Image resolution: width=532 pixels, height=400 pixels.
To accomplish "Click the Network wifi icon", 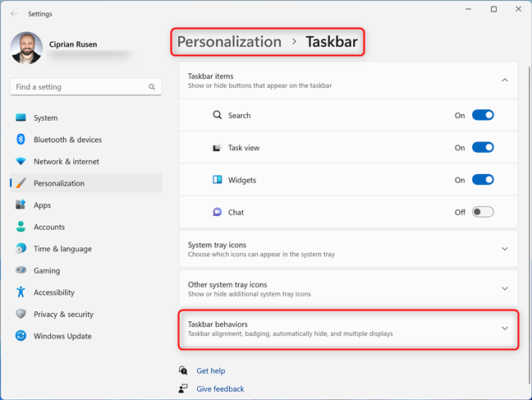I will (21, 161).
